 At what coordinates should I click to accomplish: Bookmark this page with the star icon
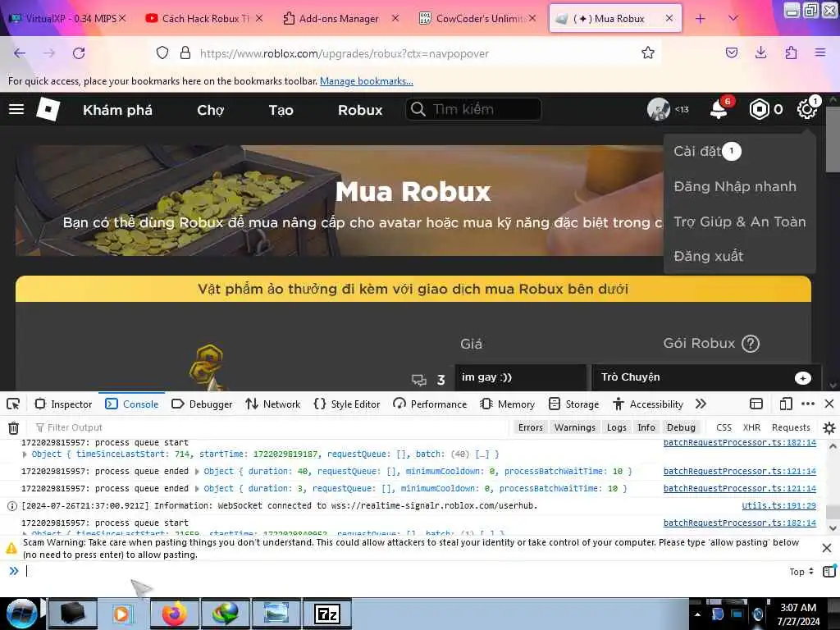(648, 52)
